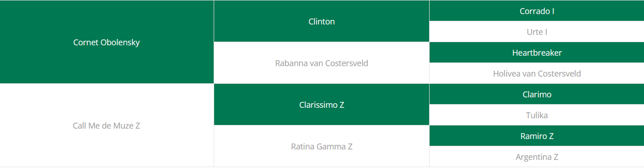Select the Tulika ancestor entry
Viewport: 644px width, 168px height.
tap(537, 115)
